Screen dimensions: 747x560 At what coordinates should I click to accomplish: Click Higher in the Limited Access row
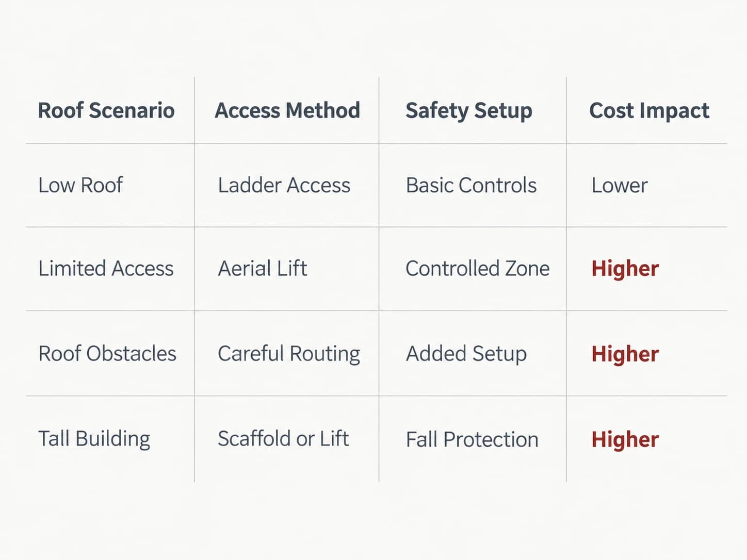tap(625, 270)
